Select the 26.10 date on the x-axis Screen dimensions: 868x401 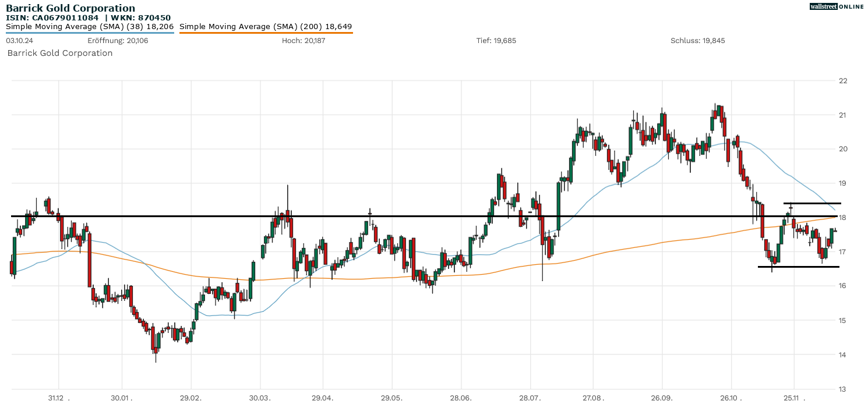[729, 396]
